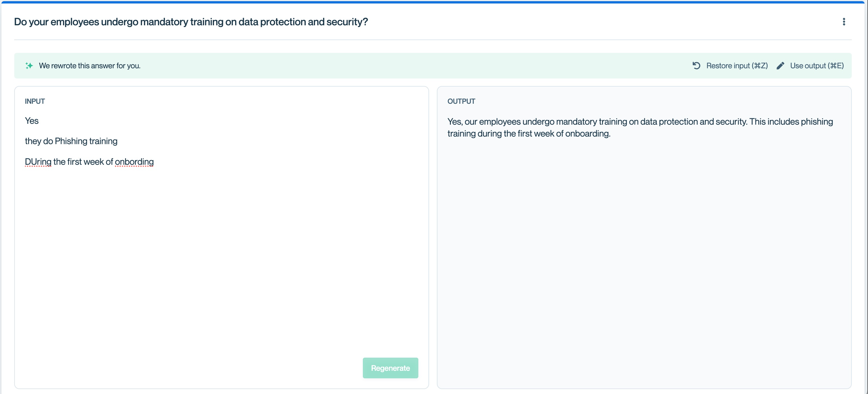Click the word 'onboarding' in the output text
Screen dimensions: 868x394
[x=587, y=134]
